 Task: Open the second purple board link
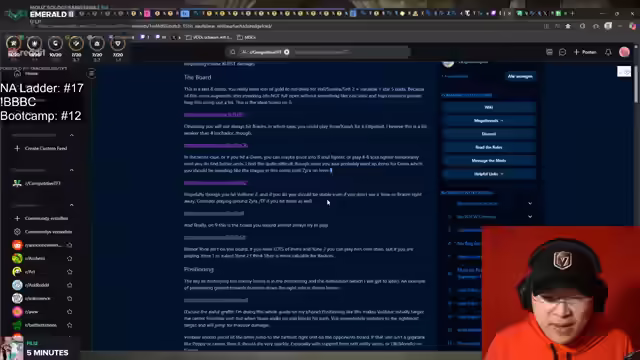(x=216, y=145)
